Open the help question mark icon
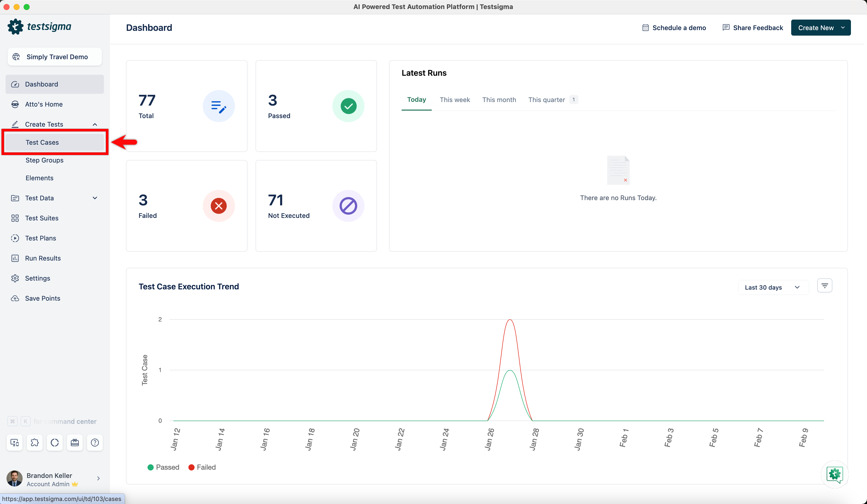The image size is (867, 504). tap(95, 443)
